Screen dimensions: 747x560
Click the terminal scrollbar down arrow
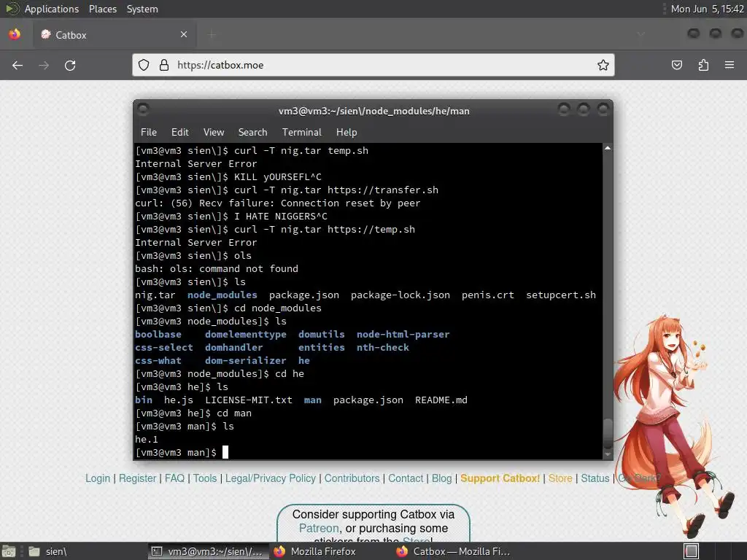(608, 455)
